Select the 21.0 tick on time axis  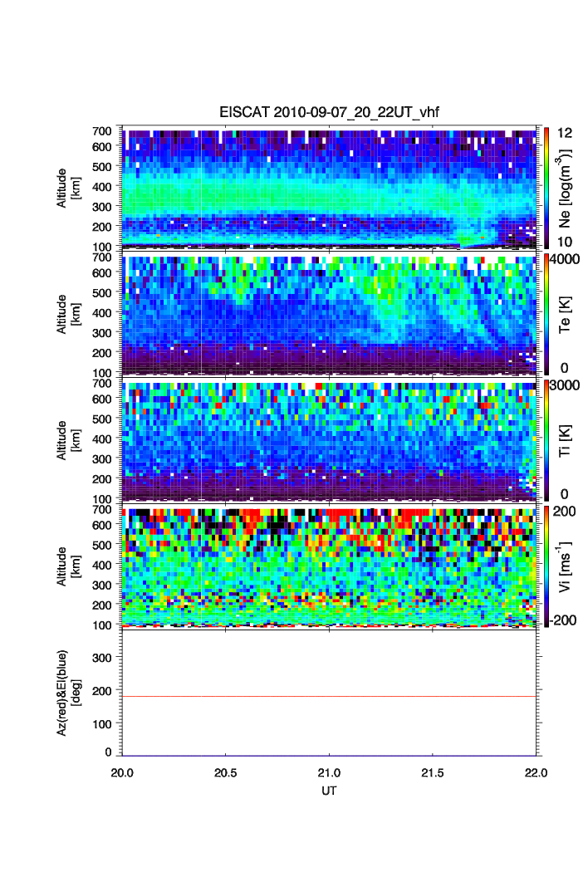click(x=330, y=772)
